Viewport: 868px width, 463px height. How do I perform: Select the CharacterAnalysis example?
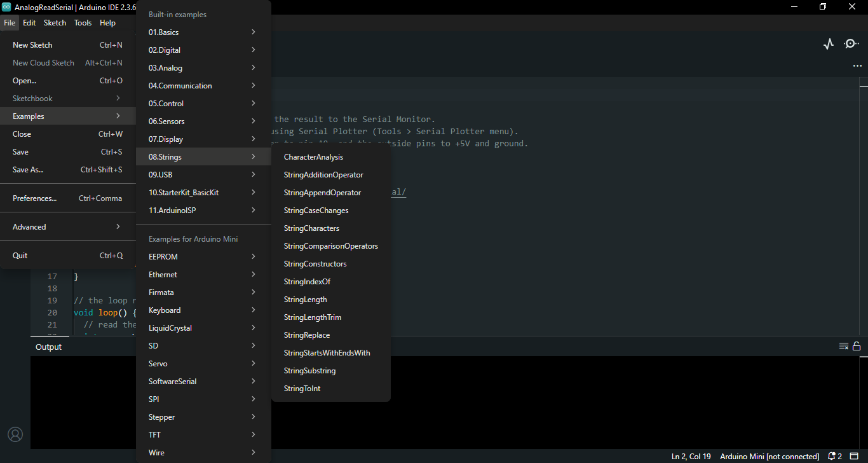313,157
